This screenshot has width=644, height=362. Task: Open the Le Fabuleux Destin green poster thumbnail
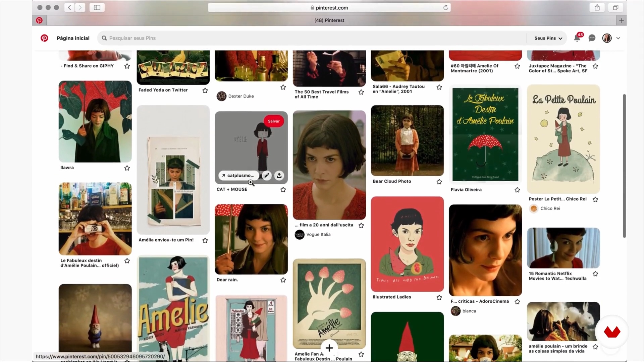[485, 134]
